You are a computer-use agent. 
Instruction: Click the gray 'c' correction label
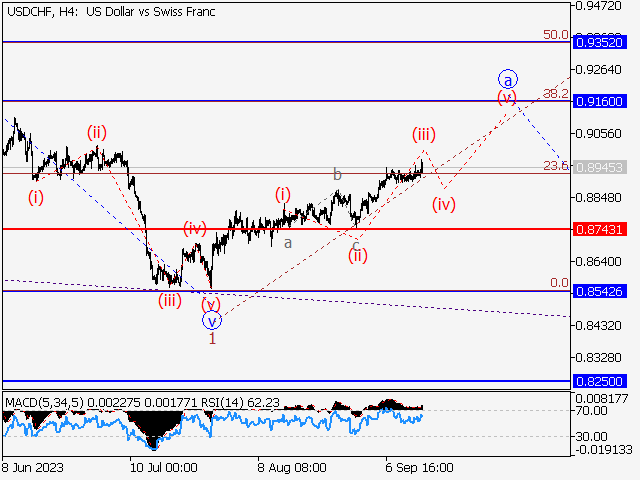(356, 245)
